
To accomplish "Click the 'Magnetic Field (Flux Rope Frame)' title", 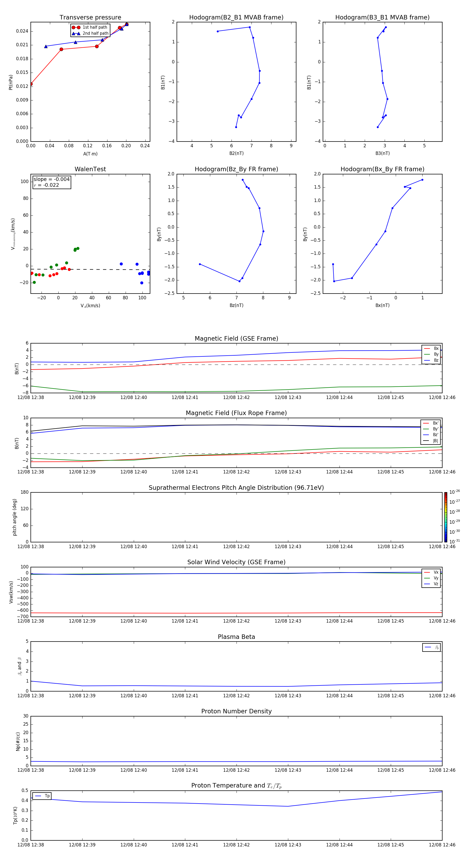I will click(x=236, y=413).
